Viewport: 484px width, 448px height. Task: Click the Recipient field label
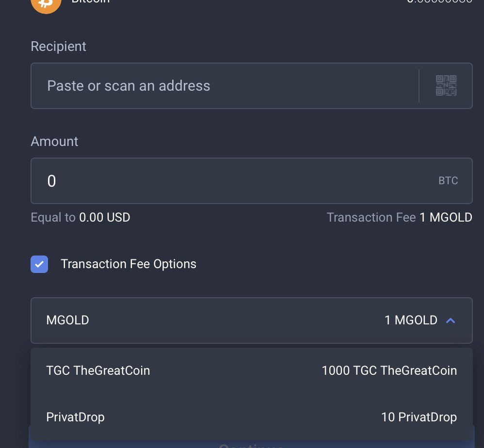pyautogui.click(x=58, y=47)
